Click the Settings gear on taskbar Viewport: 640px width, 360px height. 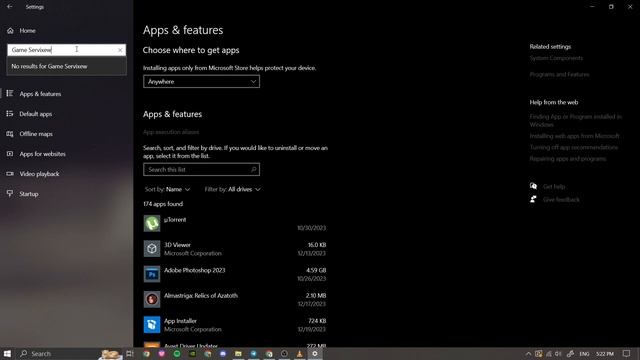315,353
